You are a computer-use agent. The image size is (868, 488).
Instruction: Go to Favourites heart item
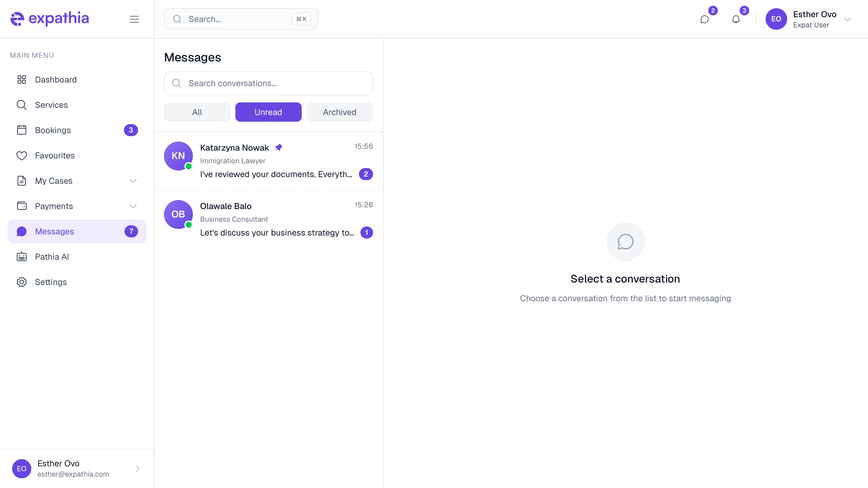55,156
